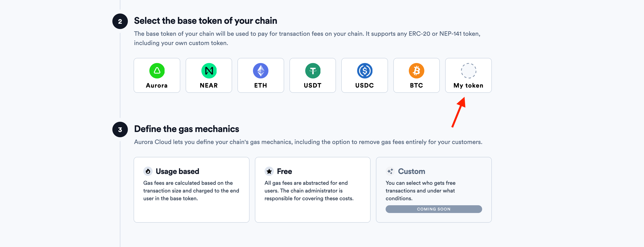Click step 3 numbered circle

pos(120,129)
